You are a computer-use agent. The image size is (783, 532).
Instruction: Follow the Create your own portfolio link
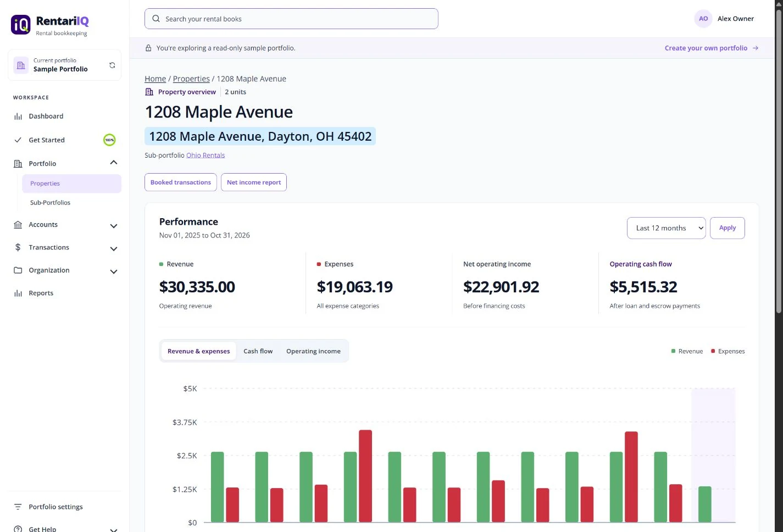(712, 48)
